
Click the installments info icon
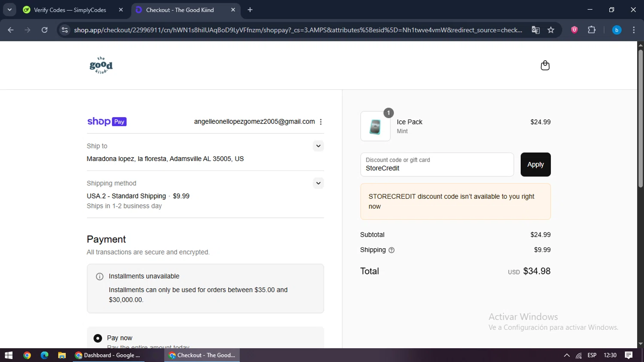100,277
